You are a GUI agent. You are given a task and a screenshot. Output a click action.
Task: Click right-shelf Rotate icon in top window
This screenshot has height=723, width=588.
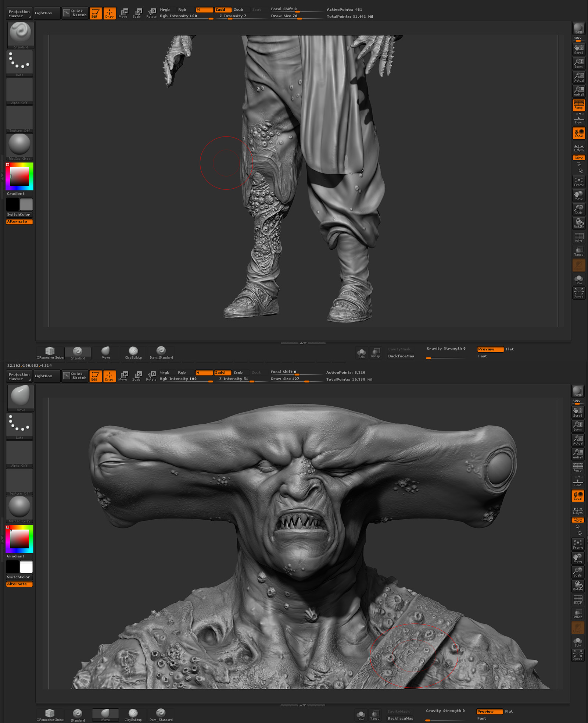(x=579, y=224)
